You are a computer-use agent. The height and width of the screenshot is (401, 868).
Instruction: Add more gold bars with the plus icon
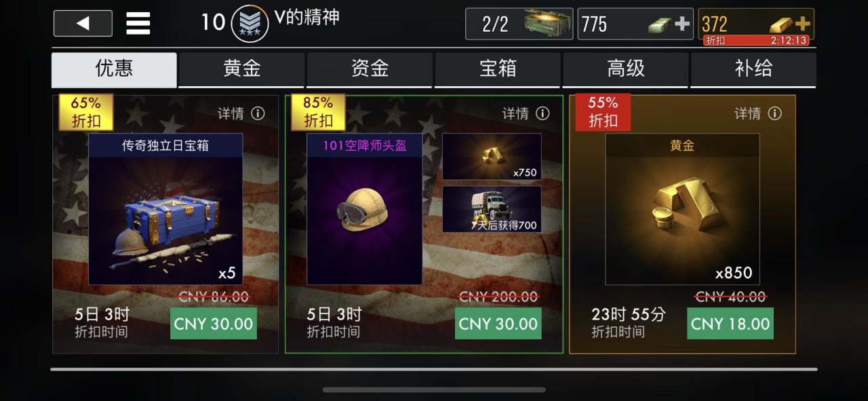point(802,24)
